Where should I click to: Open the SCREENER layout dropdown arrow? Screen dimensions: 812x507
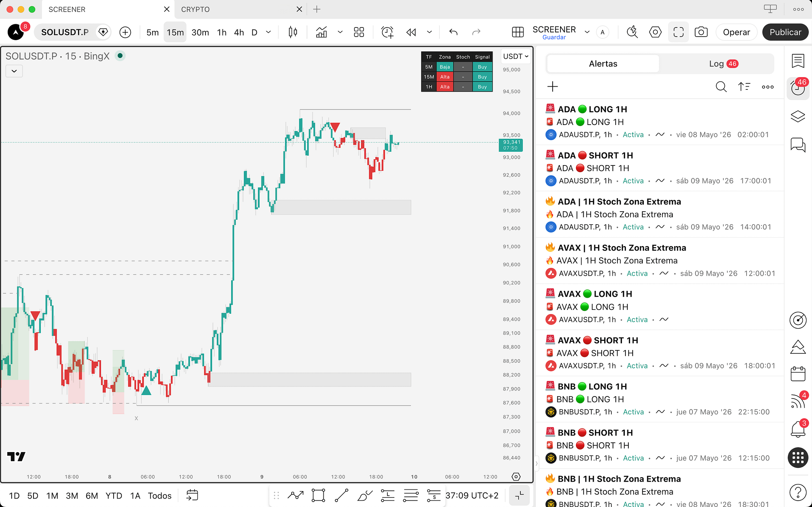587,32
